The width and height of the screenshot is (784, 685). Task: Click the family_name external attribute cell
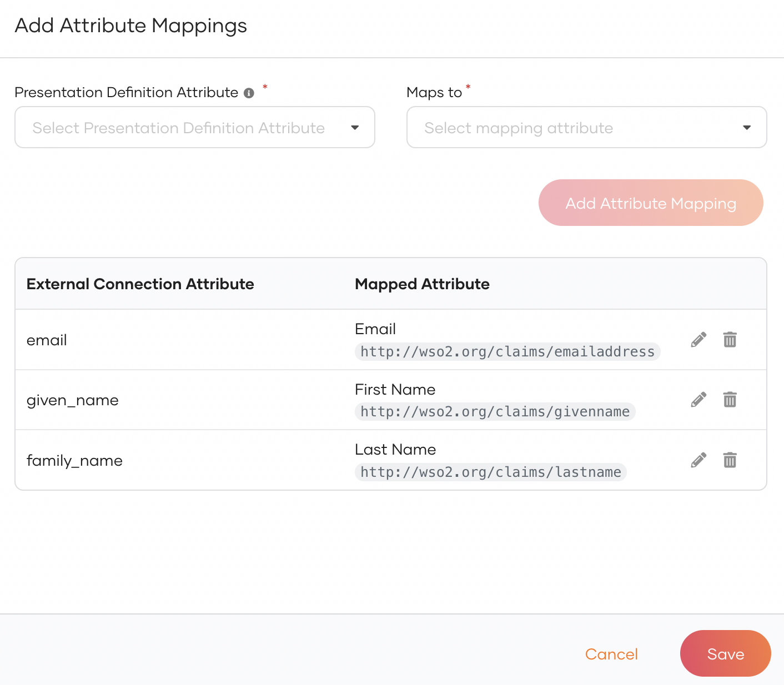pyautogui.click(x=74, y=461)
